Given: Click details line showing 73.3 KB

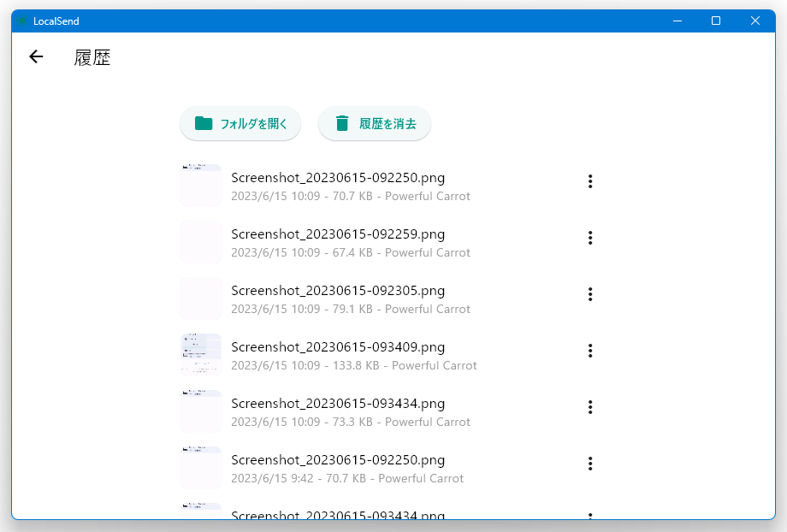Looking at the screenshot, I should (351, 422).
